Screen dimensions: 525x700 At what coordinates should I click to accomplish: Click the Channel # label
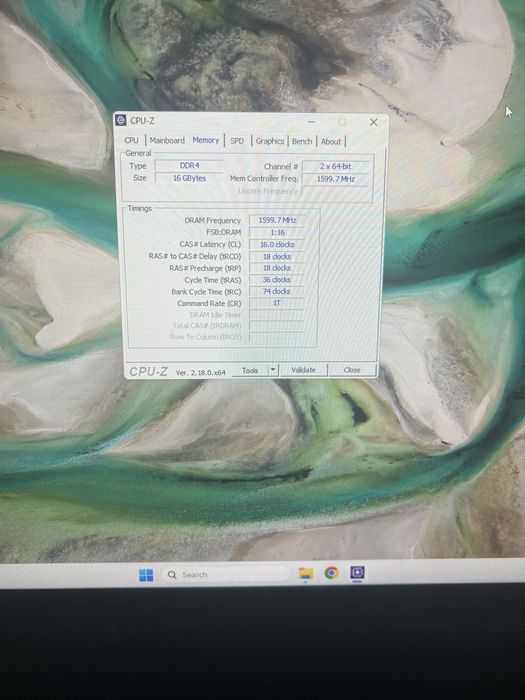pos(281,167)
